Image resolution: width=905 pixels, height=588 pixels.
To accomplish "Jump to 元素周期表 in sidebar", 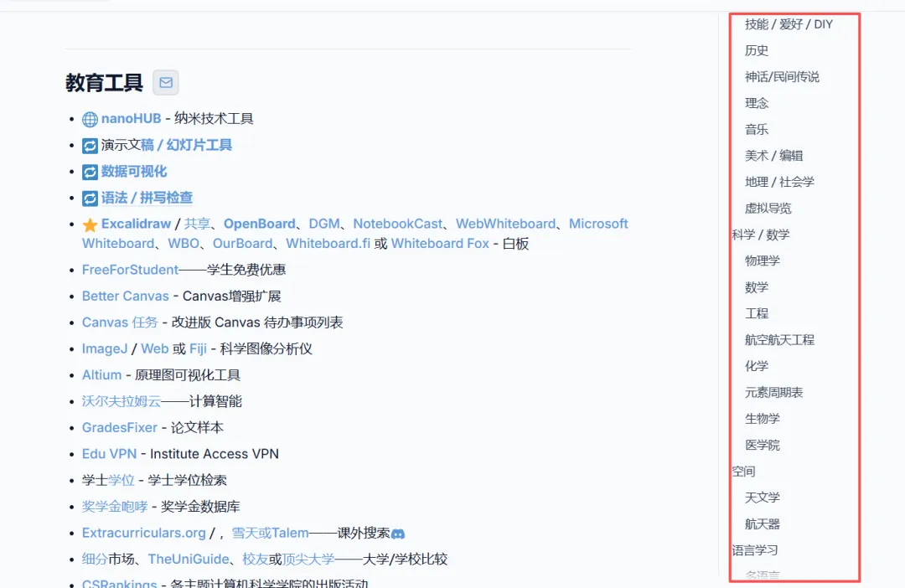I will click(x=773, y=392).
